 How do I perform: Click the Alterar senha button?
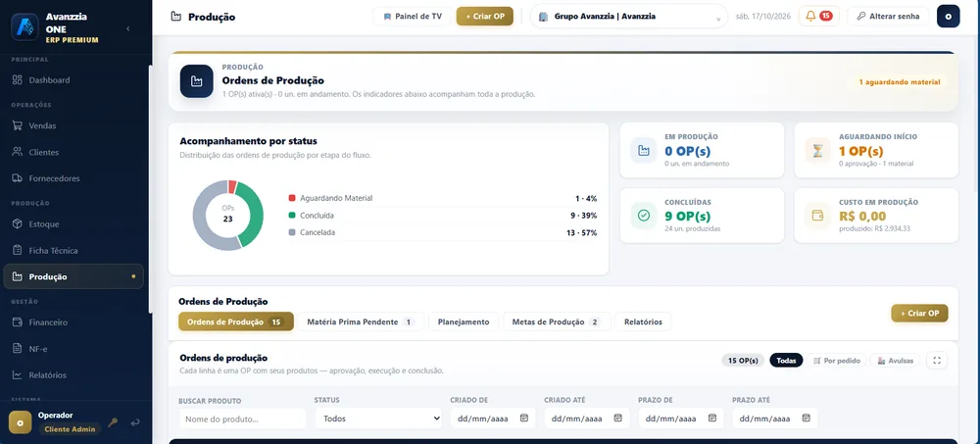coord(888,17)
